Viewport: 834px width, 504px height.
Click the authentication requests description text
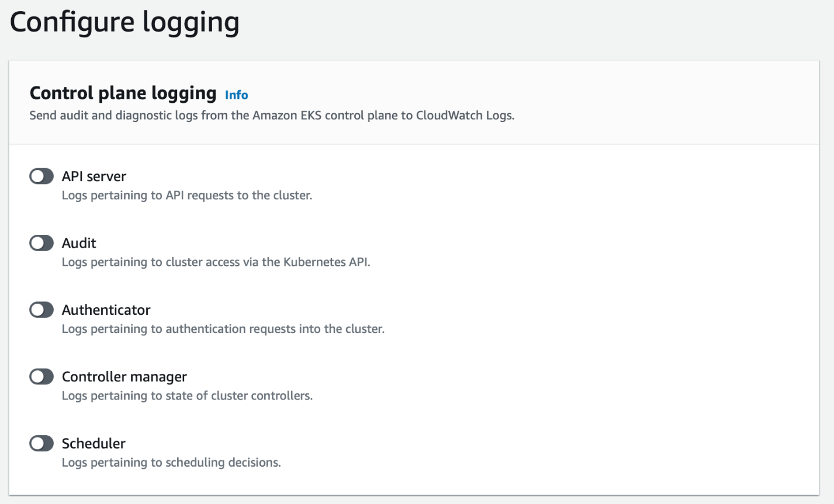tap(223, 329)
